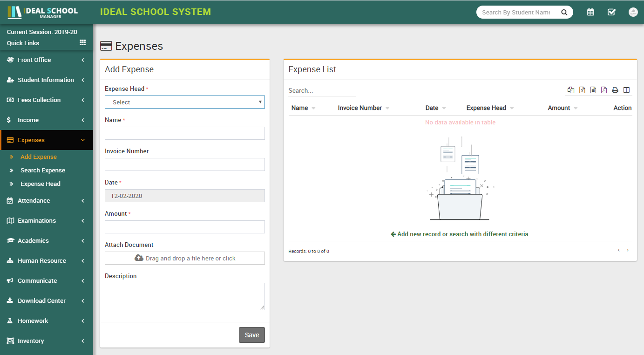Screen dimensions: 644x355
Task: Open the task checklist icon in header
Action: [612, 12]
